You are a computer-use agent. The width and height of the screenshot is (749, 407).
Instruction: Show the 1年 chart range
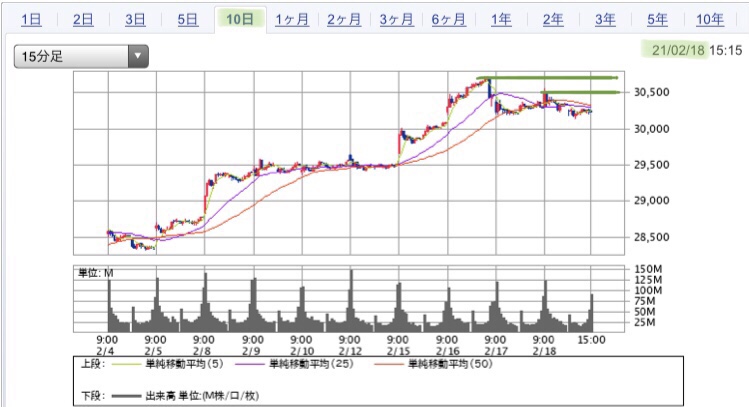point(501,20)
